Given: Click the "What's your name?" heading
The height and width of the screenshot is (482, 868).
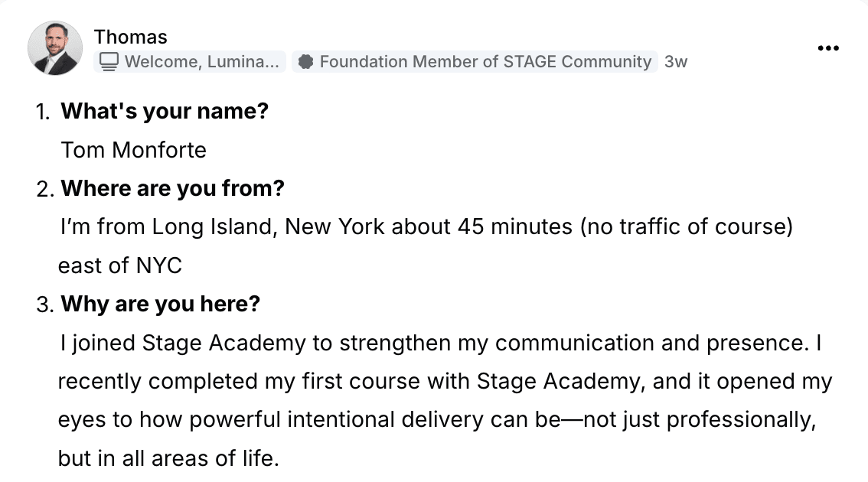Looking at the screenshot, I should (165, 111).
